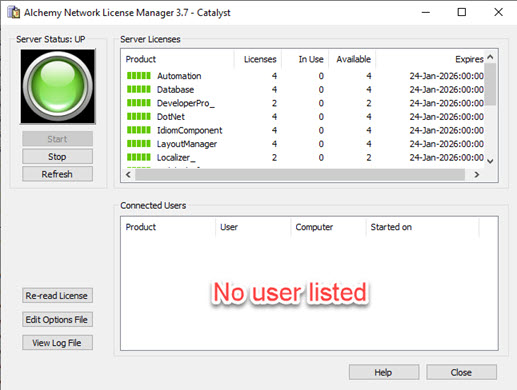Click Product header in Connected Users list
Image resolution: width=517 pixels, height=390 pixels.
coord(168,227)
